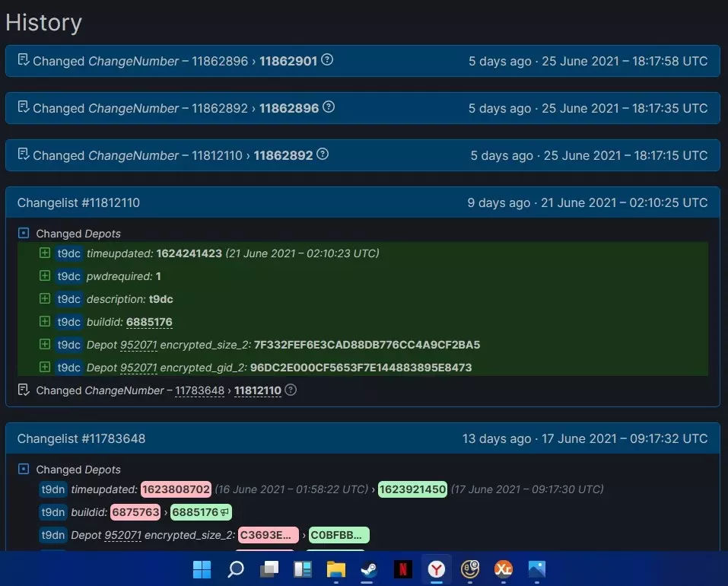Click help icon next to ChangeNumber 11862892

click(323, 154)
